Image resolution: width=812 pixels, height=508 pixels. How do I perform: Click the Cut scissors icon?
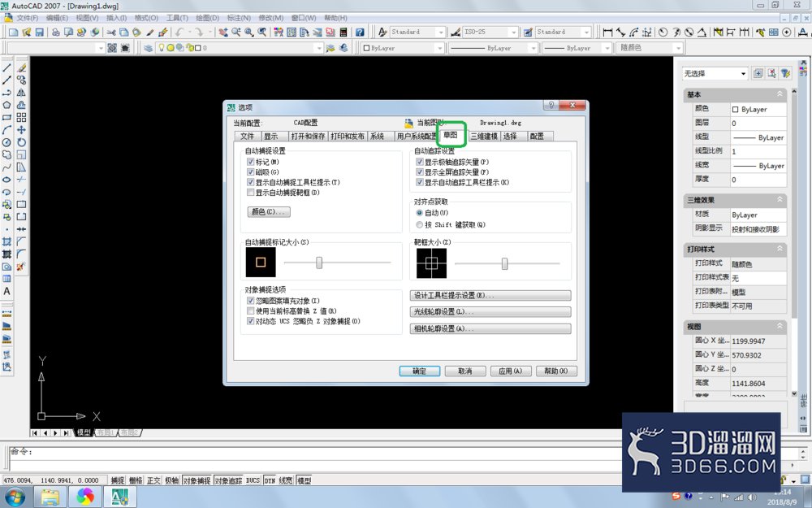tap(110, 33)
